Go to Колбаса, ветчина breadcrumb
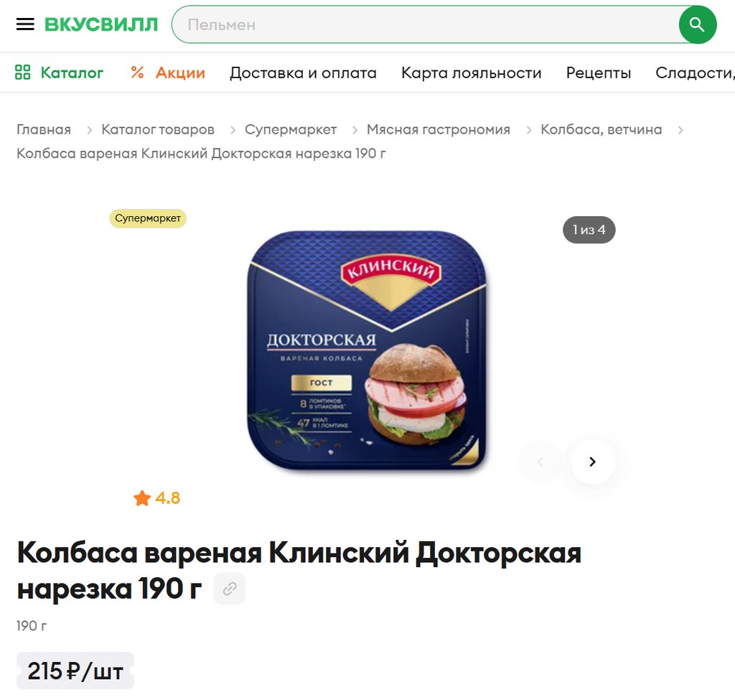The image size is (735, 700). [601, 129]
